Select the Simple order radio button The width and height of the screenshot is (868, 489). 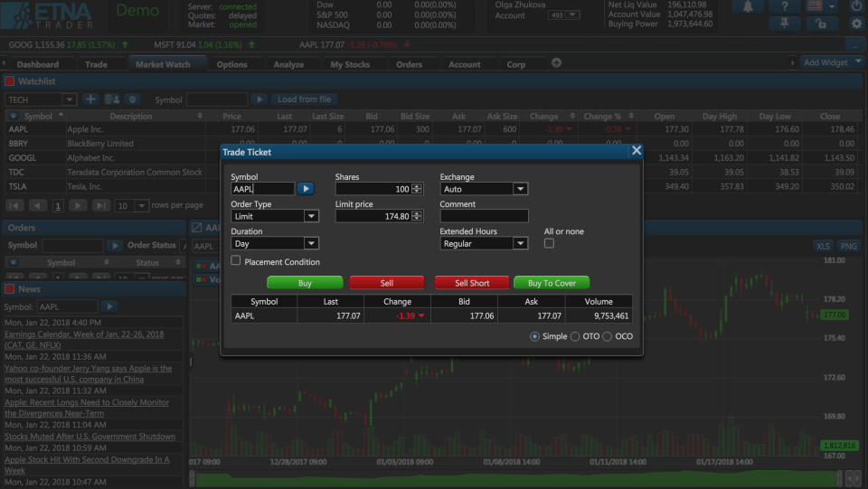pyautogui.click(x=534, y=336)
